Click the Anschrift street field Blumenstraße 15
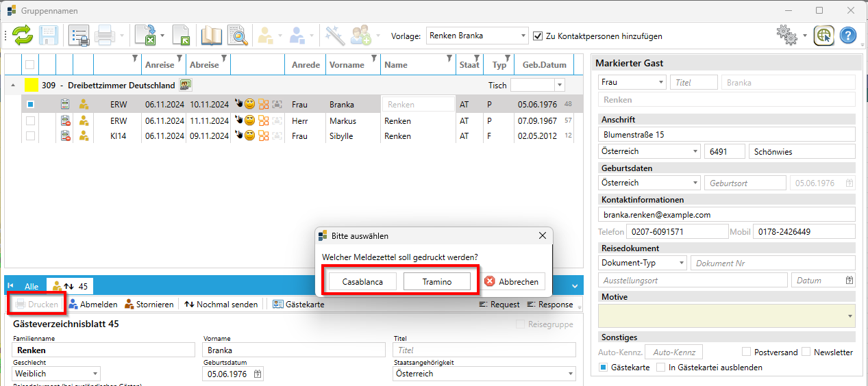 tap(727, 134)
